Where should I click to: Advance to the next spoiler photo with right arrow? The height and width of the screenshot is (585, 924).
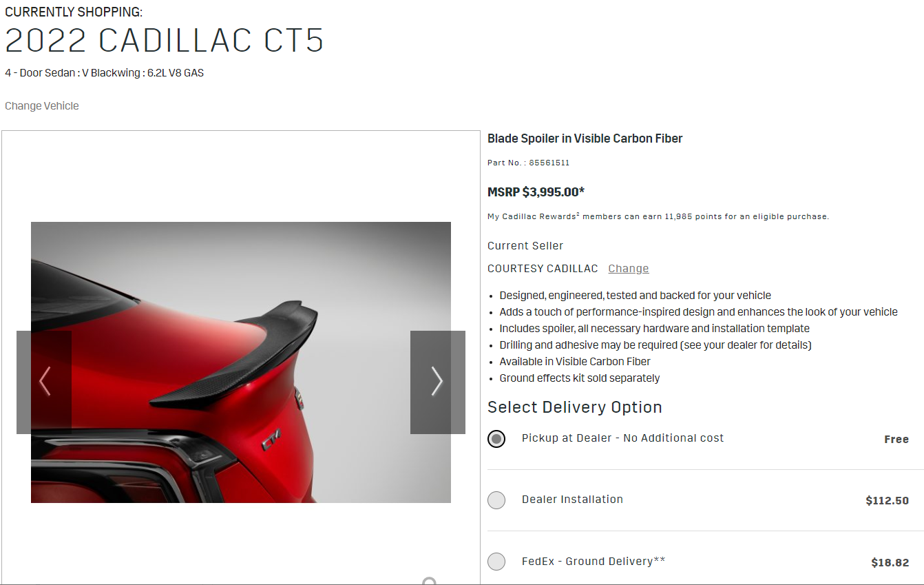[437, 382]
